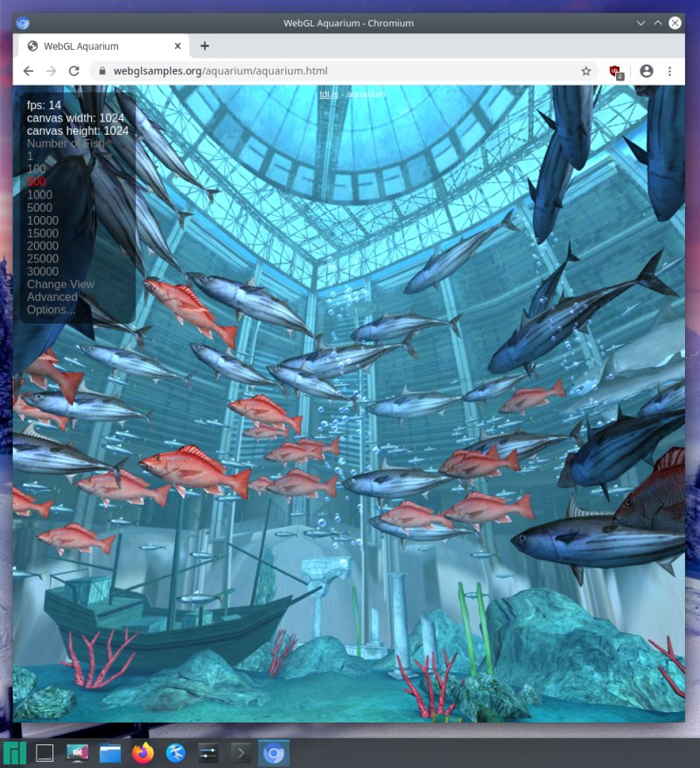The width and height of the screenshot is (700, 768).
Task: Open the Chrome three-dot menu
Action: click(x=669, y=71)
